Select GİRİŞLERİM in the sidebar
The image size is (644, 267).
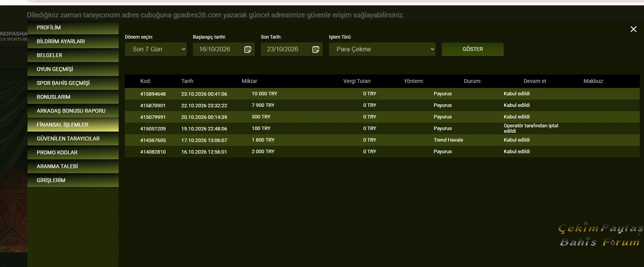pos(73,180)
